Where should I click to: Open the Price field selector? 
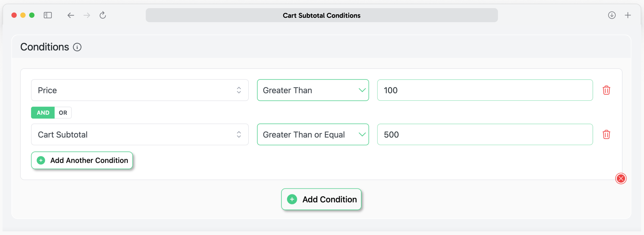[x=140, y=90]
